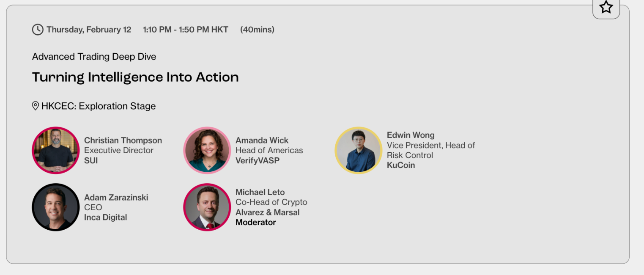This screenshot has width=644, height=275.
Task: Open Christian Thompson's profile photo
Action: [x=56, y=150]
